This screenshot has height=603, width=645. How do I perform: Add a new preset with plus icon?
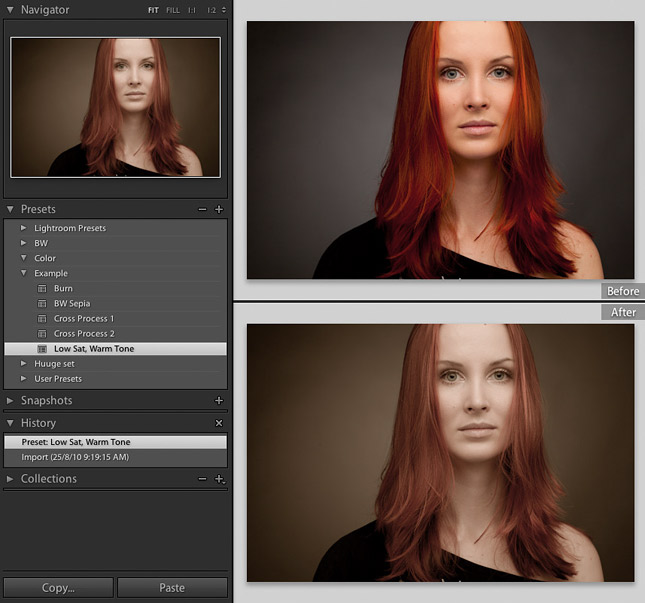tap(219, 209)
